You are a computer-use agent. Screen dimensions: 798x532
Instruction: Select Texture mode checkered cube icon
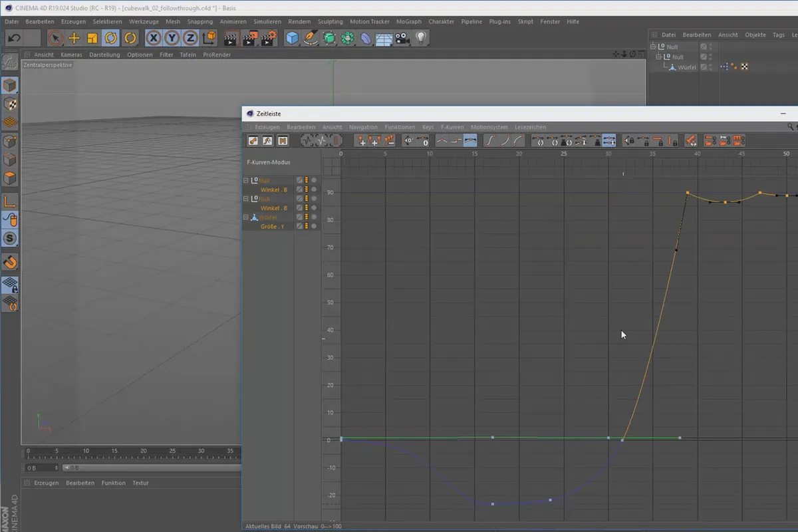(10, 104)
